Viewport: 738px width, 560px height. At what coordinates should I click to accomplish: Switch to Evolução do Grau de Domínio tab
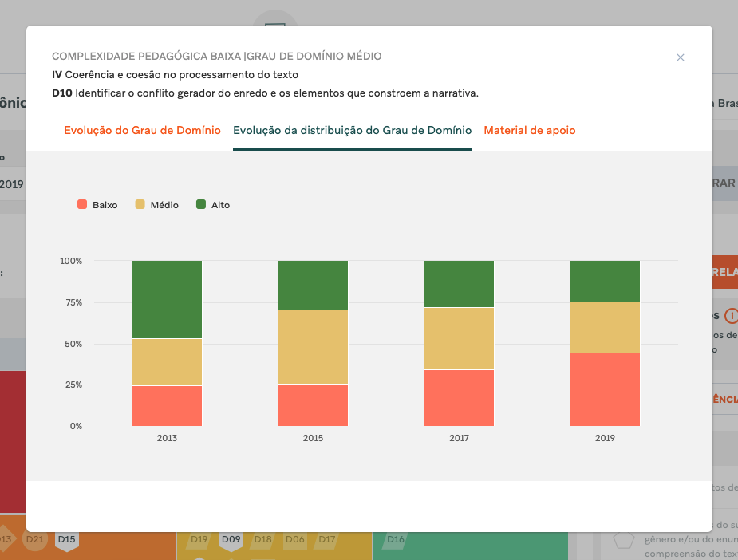click(142, 130)
